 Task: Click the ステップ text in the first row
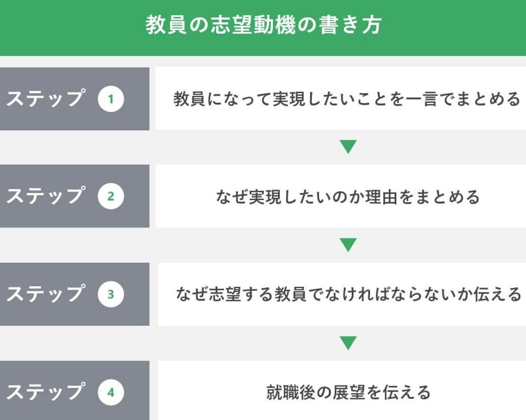point(46,99)
